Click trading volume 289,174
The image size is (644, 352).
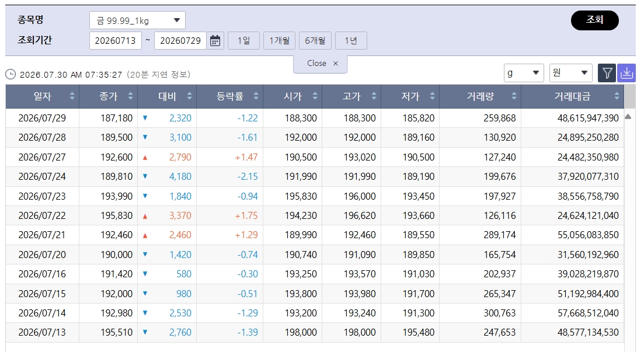point(499,235)
